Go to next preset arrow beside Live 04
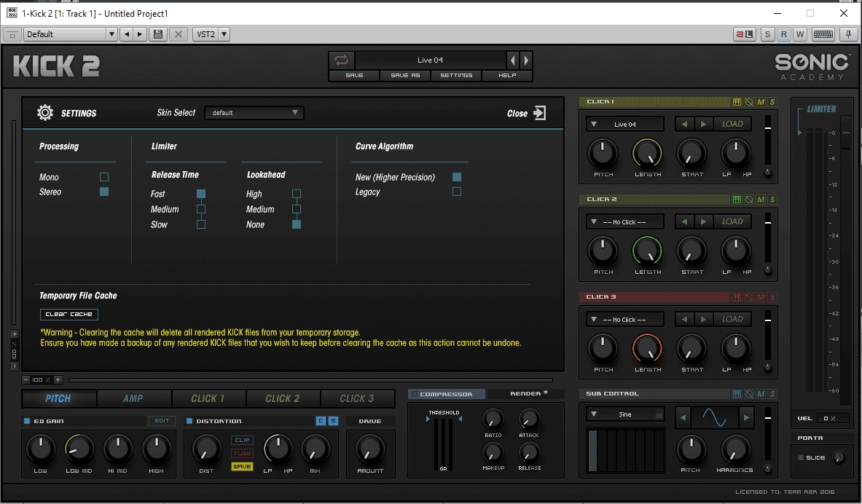Image resolution: width=862 pixels, height=504 pixels. click(526, 60)
